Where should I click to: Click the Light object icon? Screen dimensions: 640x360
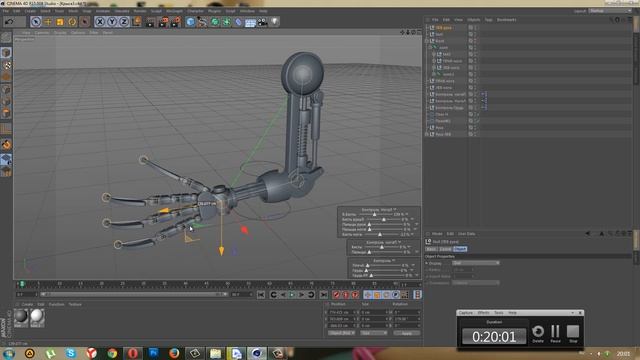tap(275, 22)
